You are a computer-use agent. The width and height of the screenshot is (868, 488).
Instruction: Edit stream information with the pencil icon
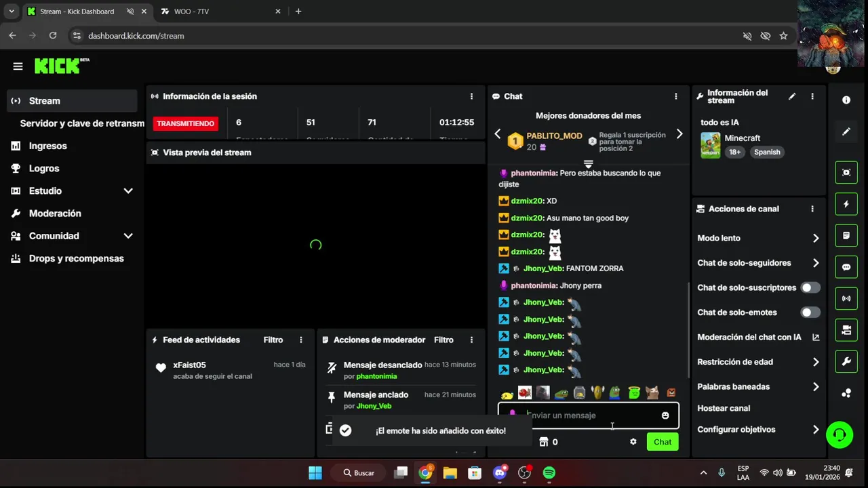(x=792, y=96)
